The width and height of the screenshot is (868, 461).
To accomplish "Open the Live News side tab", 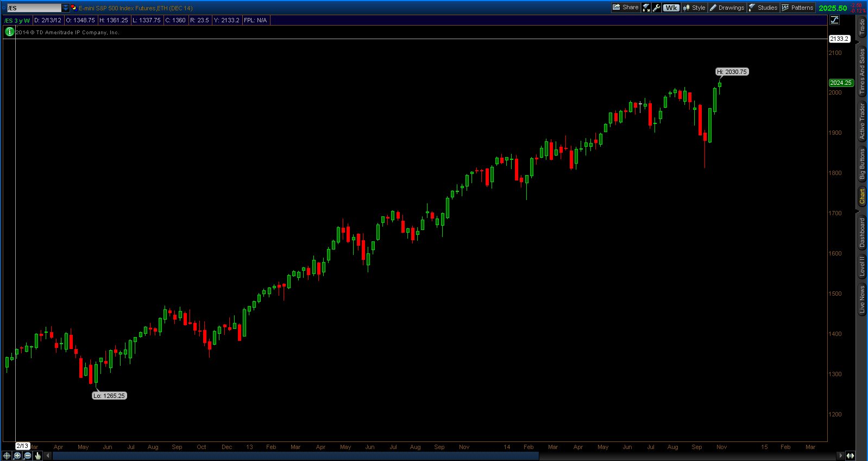I will click(x=862, y=299).
